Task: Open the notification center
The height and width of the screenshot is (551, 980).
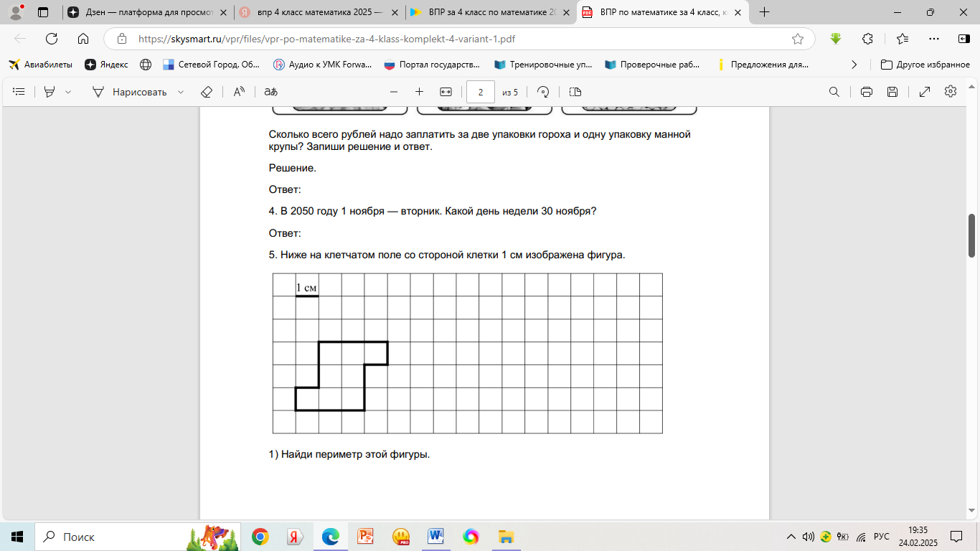Action: click(x=956, y=537)
